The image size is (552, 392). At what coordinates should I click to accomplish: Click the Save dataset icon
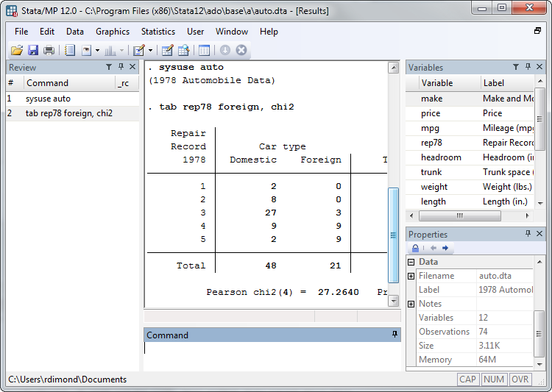33,51
